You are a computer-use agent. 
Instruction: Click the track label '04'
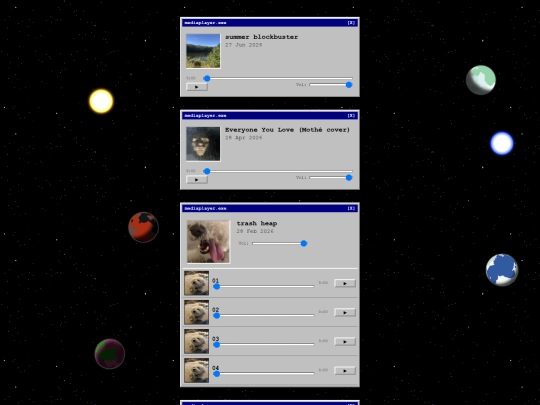tap(216, 368)
